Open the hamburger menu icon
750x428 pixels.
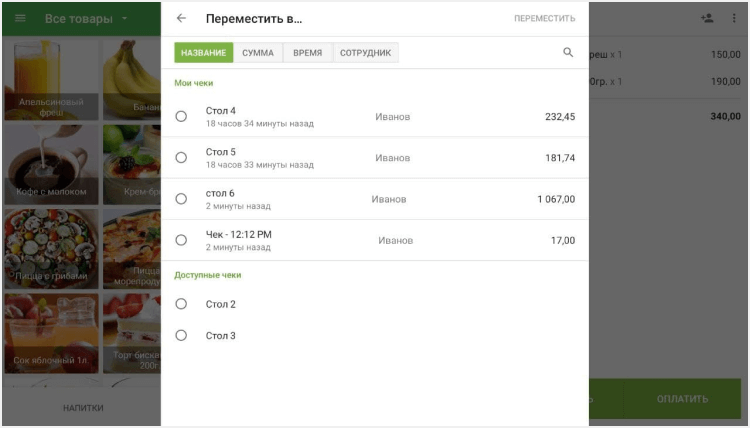click(x=21, y=19)
